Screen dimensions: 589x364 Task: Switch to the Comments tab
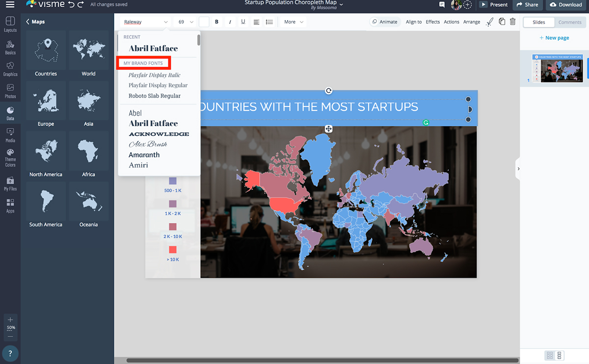(570, 22)
